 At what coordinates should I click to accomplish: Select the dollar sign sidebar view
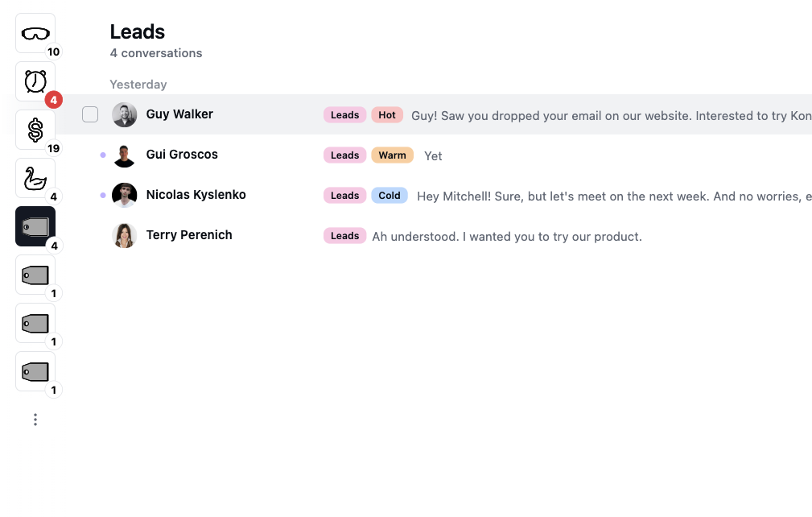pyautogui.click(x=35, y=130)
